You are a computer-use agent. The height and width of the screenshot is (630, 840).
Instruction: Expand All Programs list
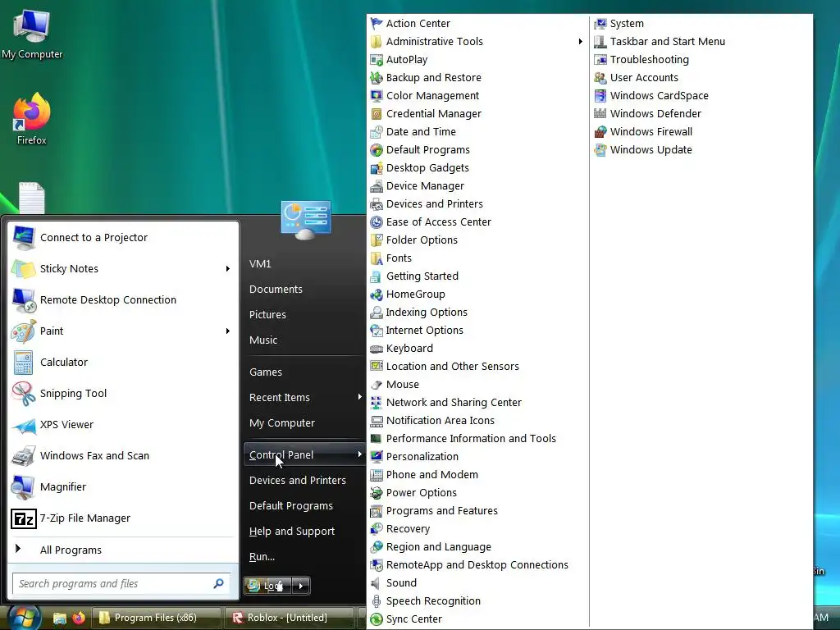[x=123, y=550]
